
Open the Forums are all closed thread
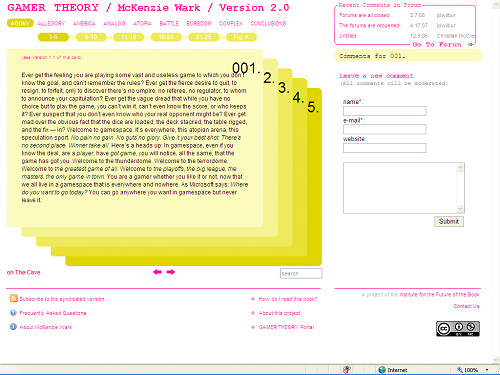point(364,15)
